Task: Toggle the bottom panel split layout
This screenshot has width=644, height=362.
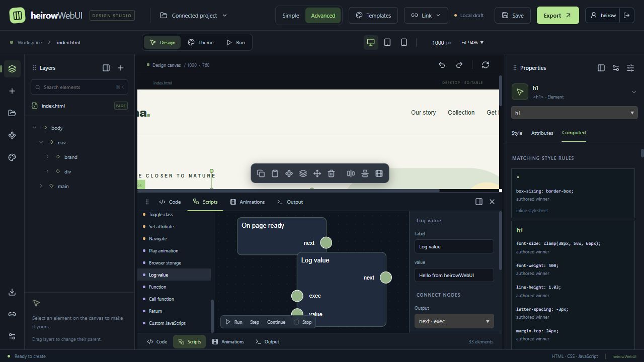Action: (479, 202)
